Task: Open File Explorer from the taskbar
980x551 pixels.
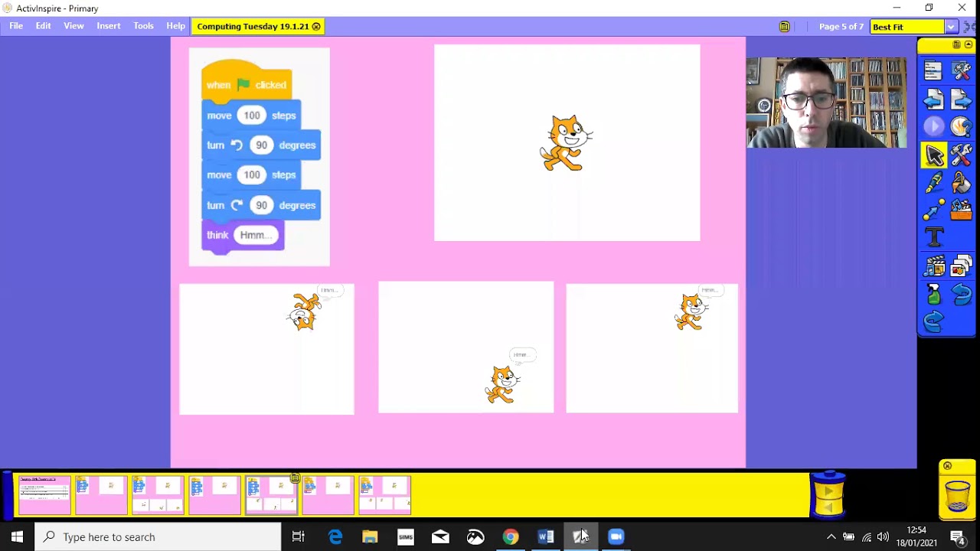Action: point(370,537)
